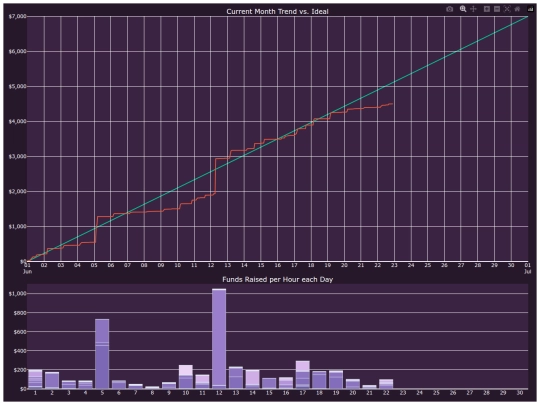Screen dimensions: 540x405
Task: Click the 'Jul' month label on x-axis
Action: click(528, 271)
